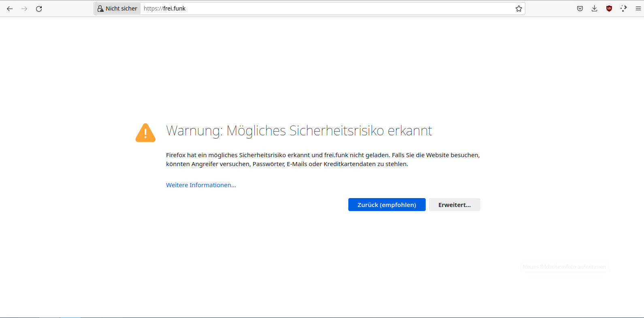The height and width of the screenshot is (318, 644).
Task: Save page to Pocket
Action: tap(580, 9)
